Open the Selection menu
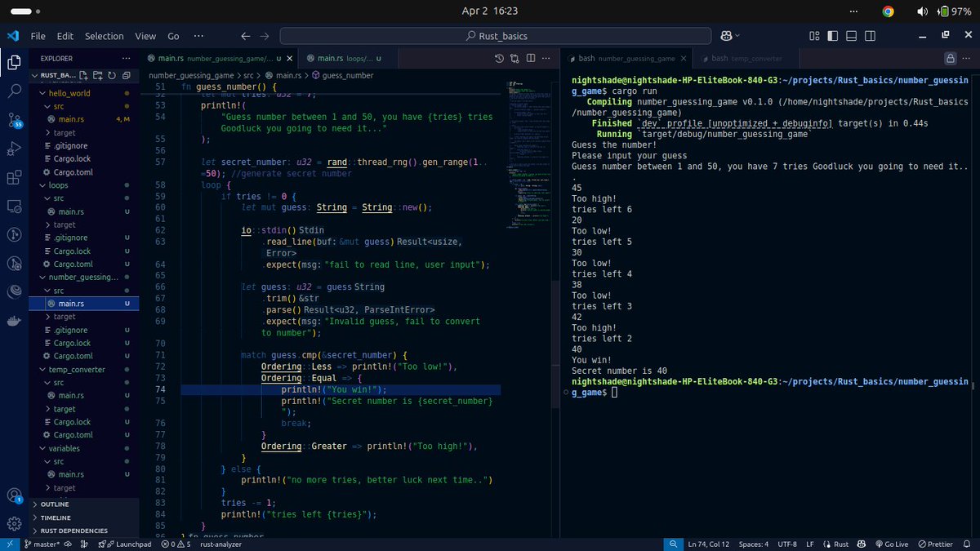 [x=105, y=36]
